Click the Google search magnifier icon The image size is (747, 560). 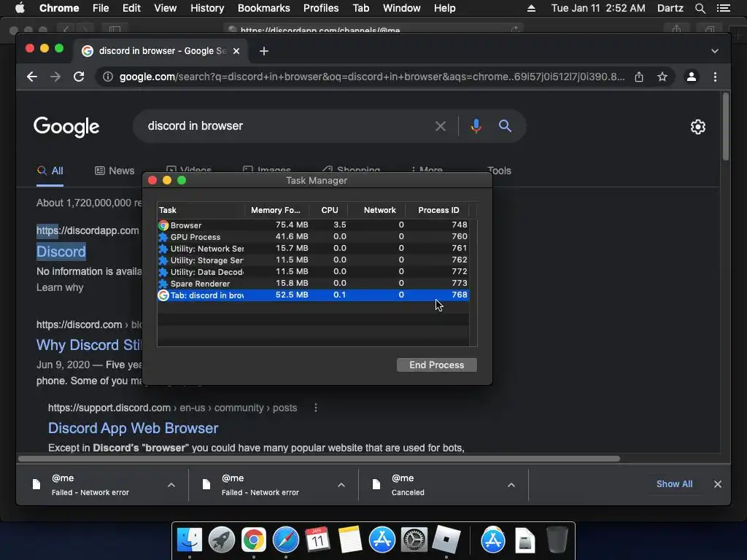coord(505,126)
